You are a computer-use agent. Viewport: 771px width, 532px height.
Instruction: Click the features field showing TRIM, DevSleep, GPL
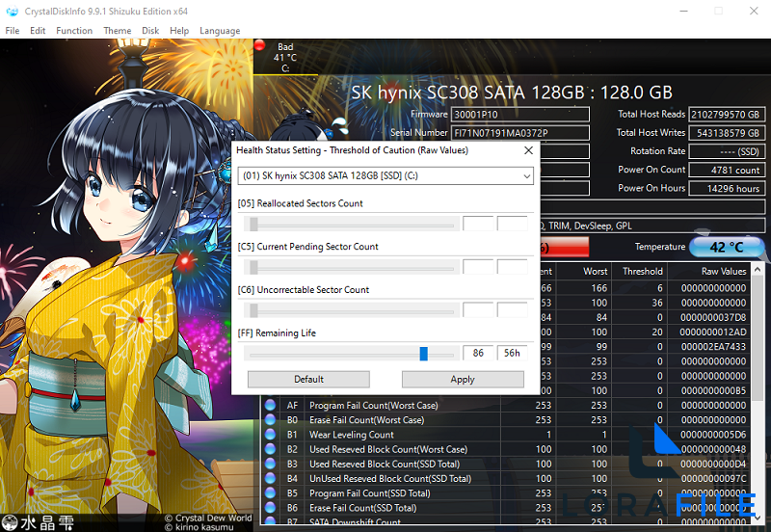coord(652,226)
